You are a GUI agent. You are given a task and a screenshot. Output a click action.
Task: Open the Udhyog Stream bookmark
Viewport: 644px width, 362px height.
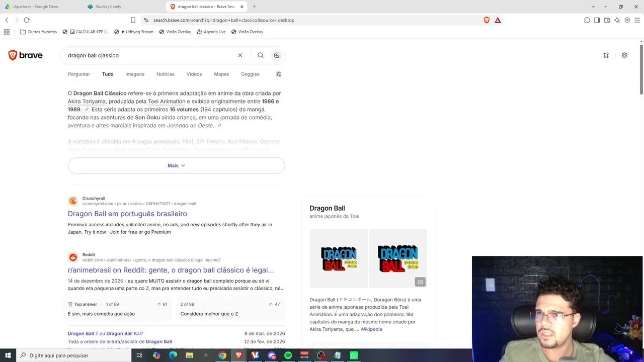134,32
